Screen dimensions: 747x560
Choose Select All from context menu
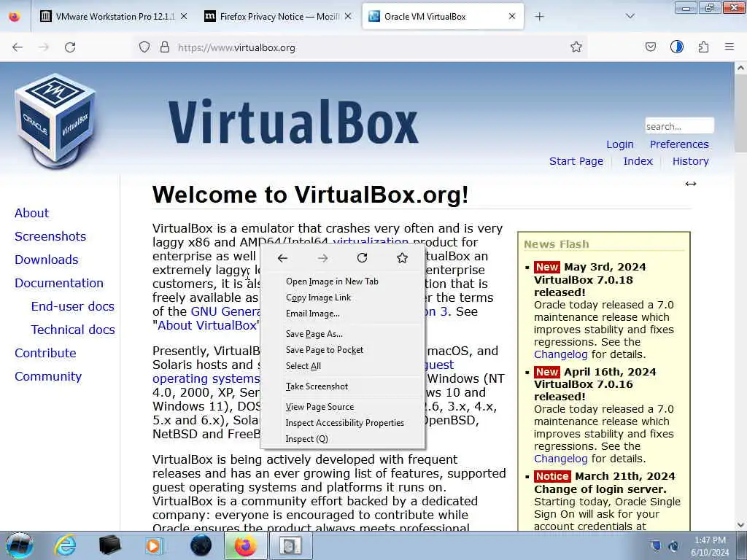[303, 366]
